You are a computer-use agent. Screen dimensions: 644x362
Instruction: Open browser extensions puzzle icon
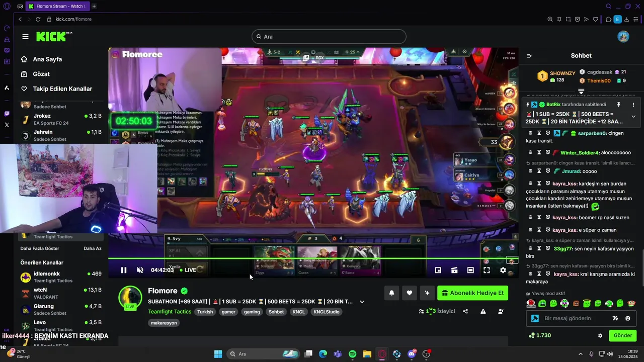coord(608,19)
